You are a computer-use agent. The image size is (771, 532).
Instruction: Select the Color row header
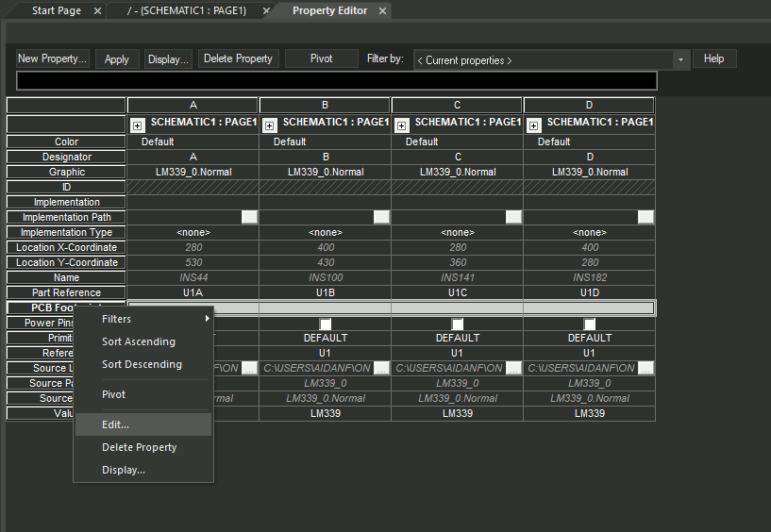point(66,141)
